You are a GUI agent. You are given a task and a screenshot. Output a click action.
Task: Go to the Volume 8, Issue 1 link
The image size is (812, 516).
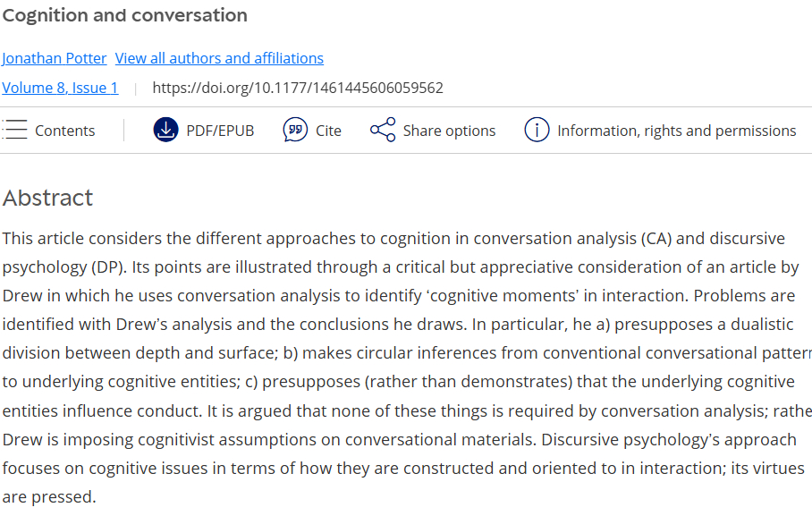click(x=60, y=88)
